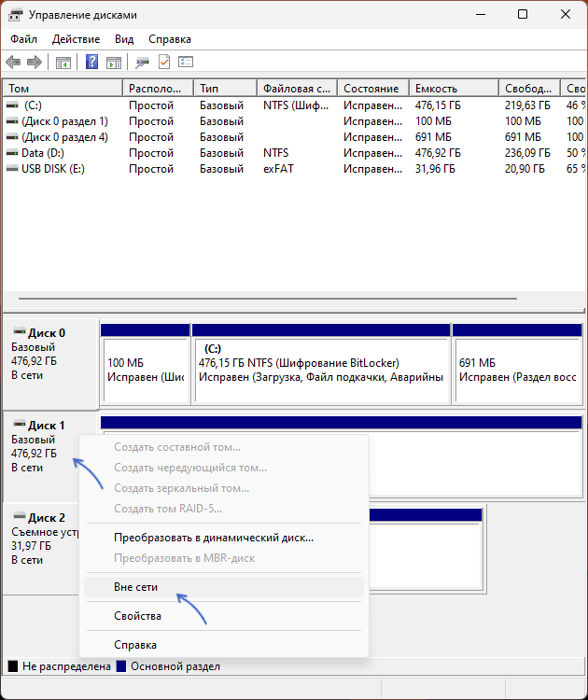Click the drive icon of USB DISK (E:)

pos(12,169)
